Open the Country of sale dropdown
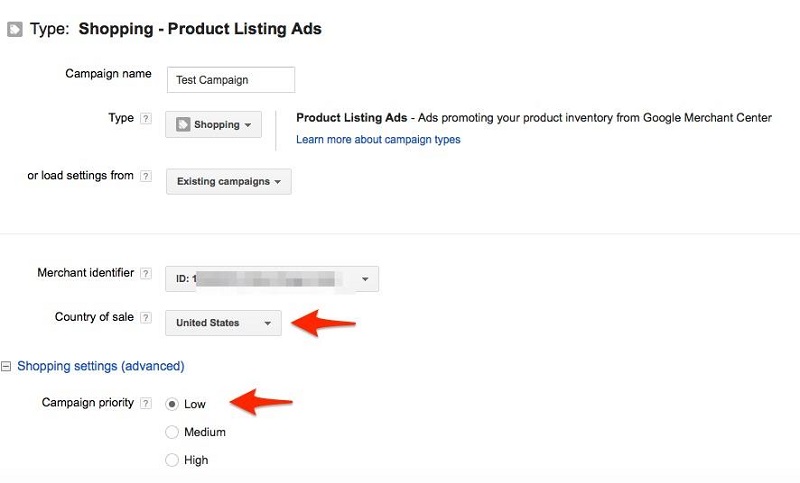 pyautogui.click(x=223, y=323)
